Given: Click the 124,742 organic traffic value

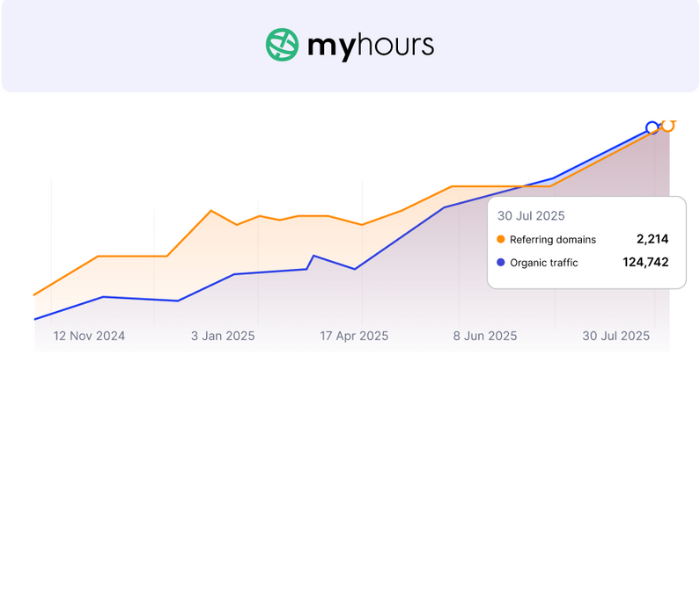Looking at the screenshot, I should (x=645, y=263).
